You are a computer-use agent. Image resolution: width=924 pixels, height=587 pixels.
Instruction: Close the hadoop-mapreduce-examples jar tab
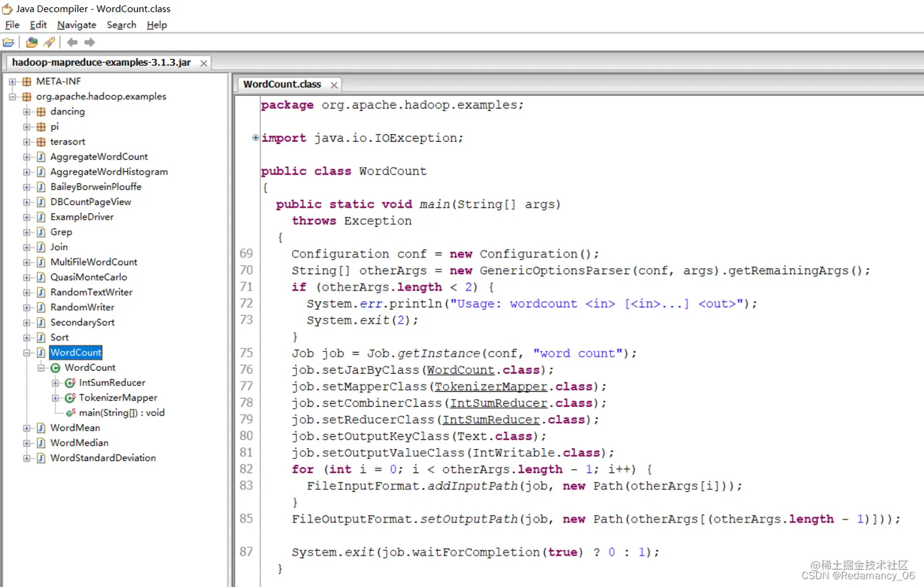(x=204, y=63)
